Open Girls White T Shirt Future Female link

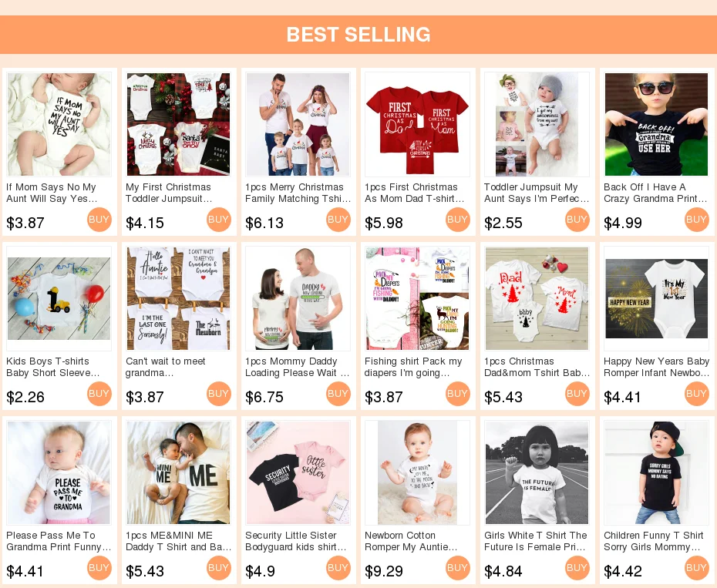click(x=536, y=541)
